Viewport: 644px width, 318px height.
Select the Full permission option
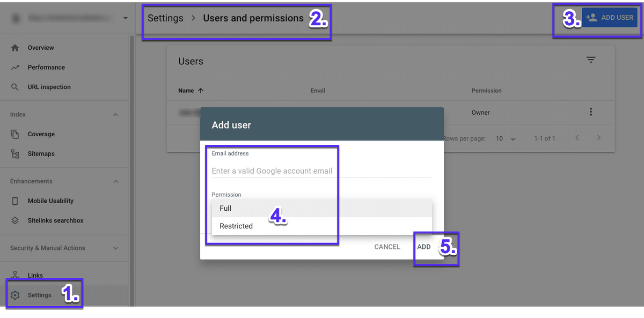pos(322,208)
